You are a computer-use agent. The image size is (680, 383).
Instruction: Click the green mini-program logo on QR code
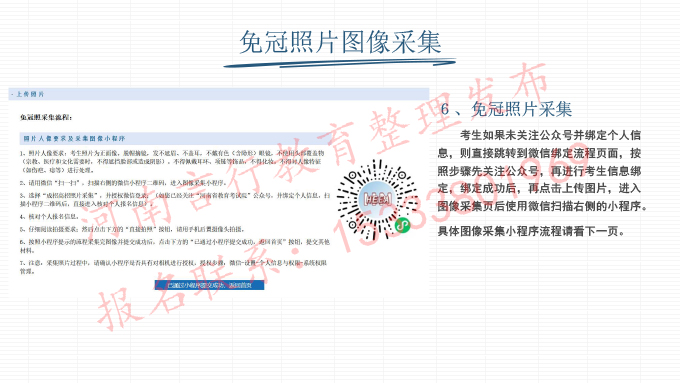click(x=402, y=225)
